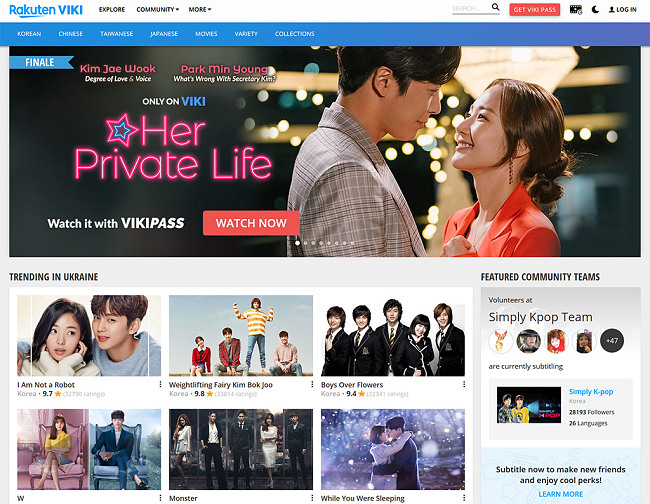Click the search magnifier icon
The height and width of the screenshot is (504, 650).
tap(495, 7)
